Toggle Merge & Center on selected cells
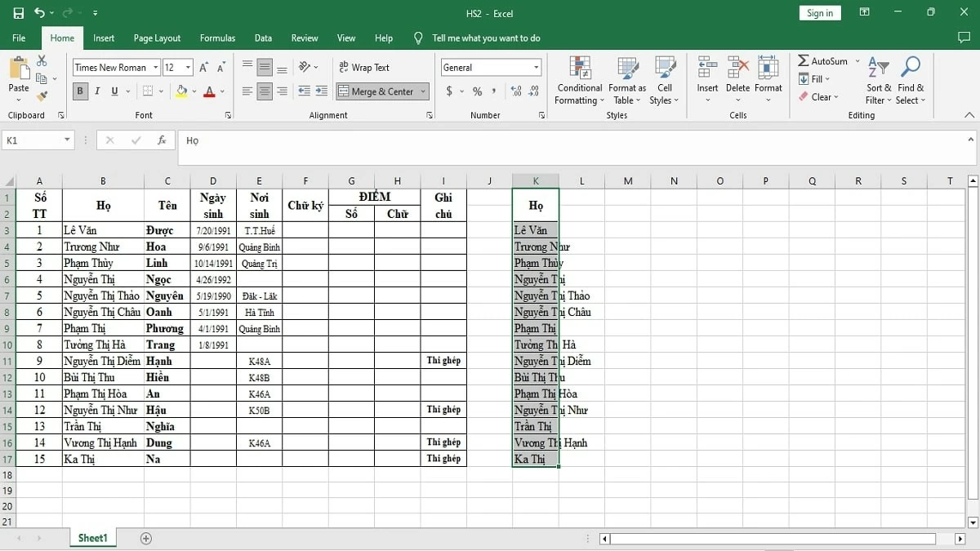The width and height of the screenshot is (980, 551). click(x=376, y=91)
